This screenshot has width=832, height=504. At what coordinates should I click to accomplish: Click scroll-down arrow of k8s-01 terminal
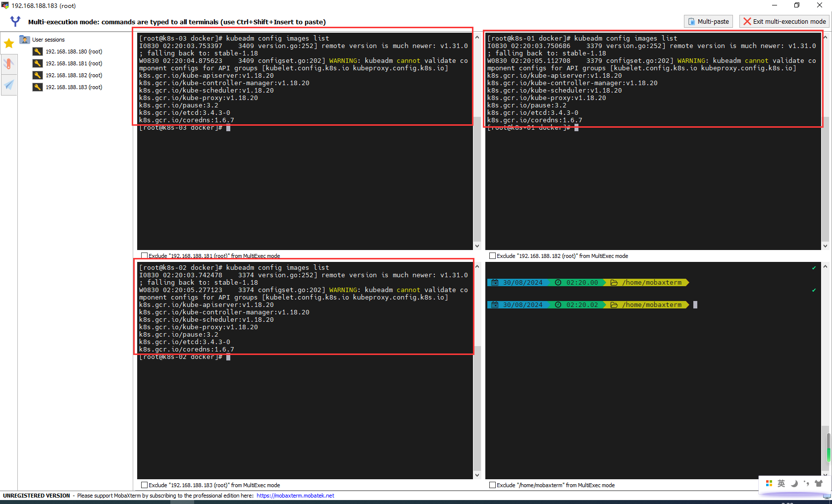[x=825, y=246]
